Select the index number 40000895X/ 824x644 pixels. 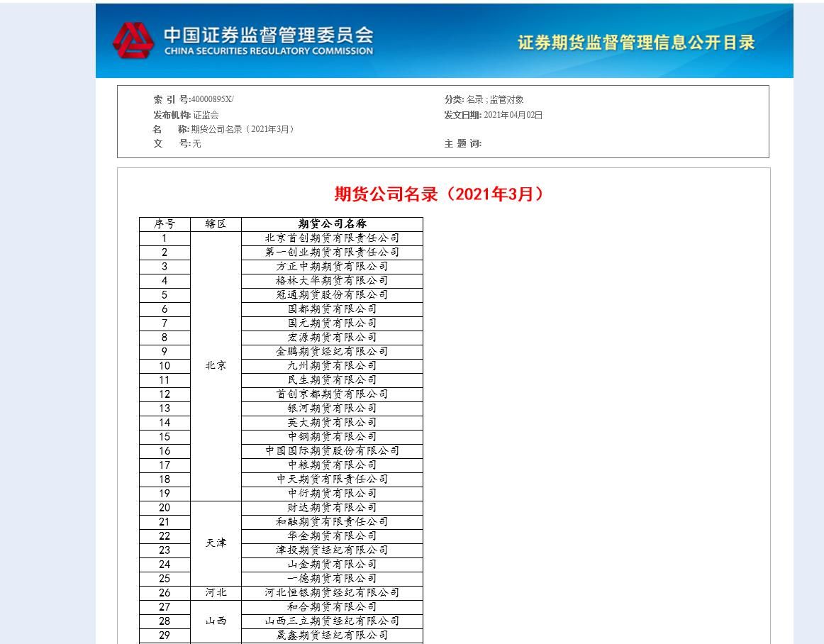[x=212, y=99]
